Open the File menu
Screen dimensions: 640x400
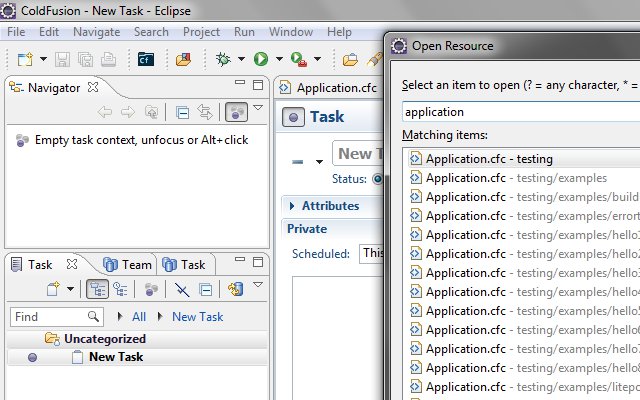coord(16,32)
